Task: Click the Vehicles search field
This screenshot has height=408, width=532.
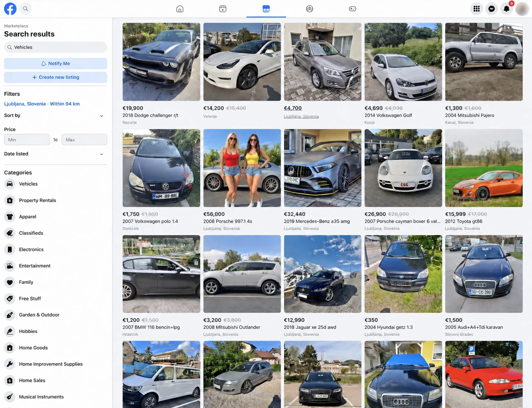Action: 56,47
